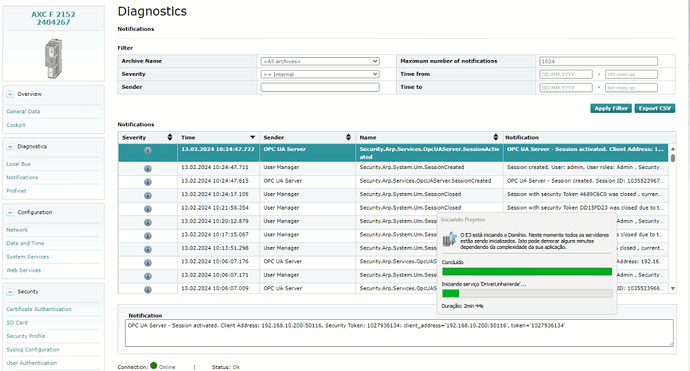Click Time to time field

pyautogui.click(x=631, y=88)
